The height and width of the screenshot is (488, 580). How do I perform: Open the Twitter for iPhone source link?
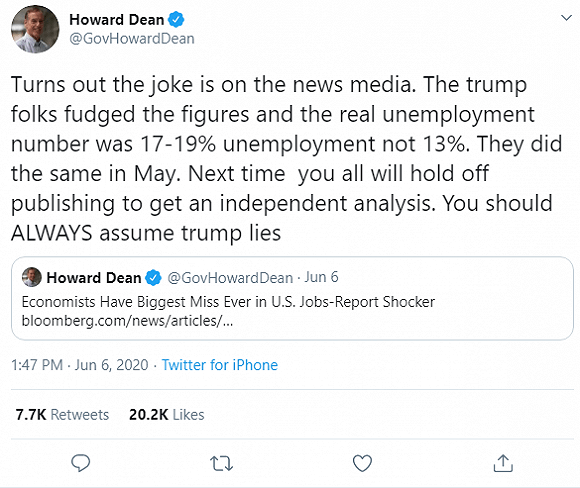coord(220,365)
